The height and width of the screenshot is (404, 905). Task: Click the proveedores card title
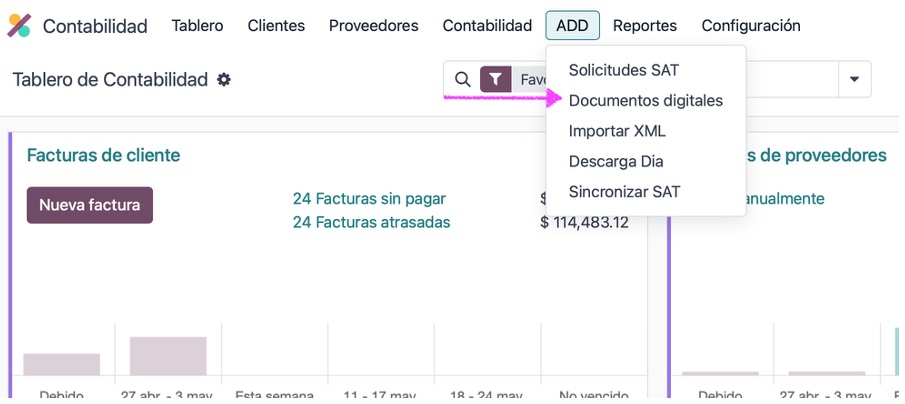(x=816, y=155)
